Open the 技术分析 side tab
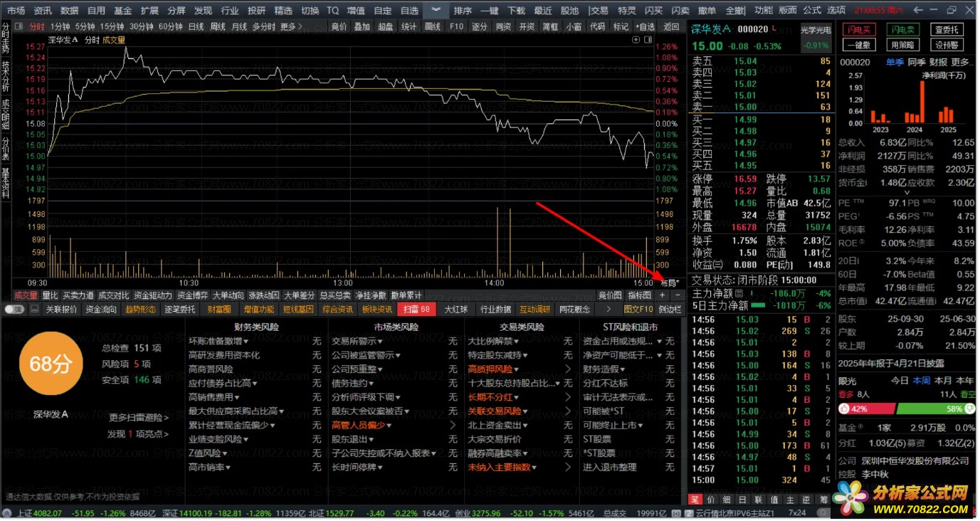The image size is (980, 521). pyautogui.click(x=5, y=75)
